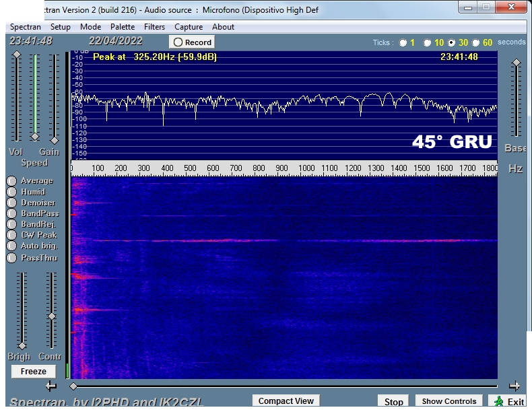Click the Record circle icon
Image resolution: width=532 pixels, height=412 pixels.
pos(178,42)
